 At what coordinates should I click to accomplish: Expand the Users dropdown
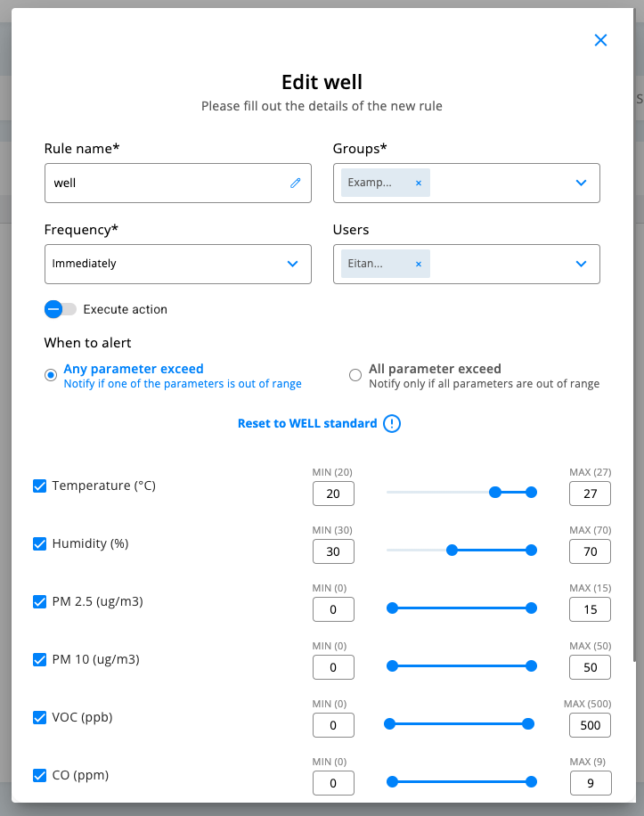coord(581,264)
